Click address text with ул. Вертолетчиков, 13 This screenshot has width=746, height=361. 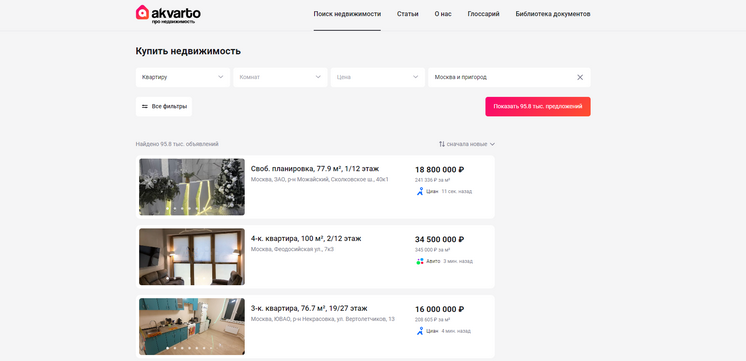(323, 319)
